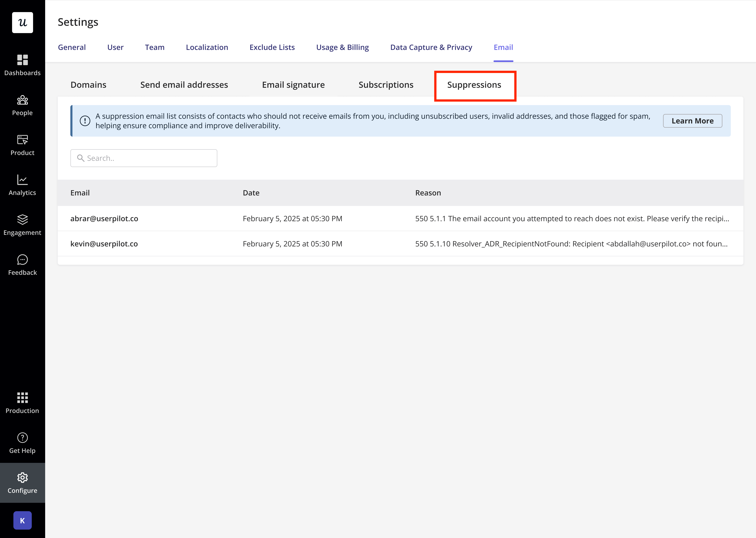Open the Feedback chat icon
756x538 pixels.
(x=22, y=260)
